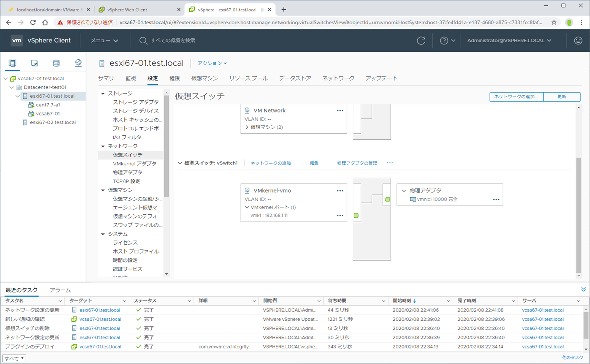The image size is (590, 364).
Task: Collapse the システム settings section
Action: coord(103,234)
